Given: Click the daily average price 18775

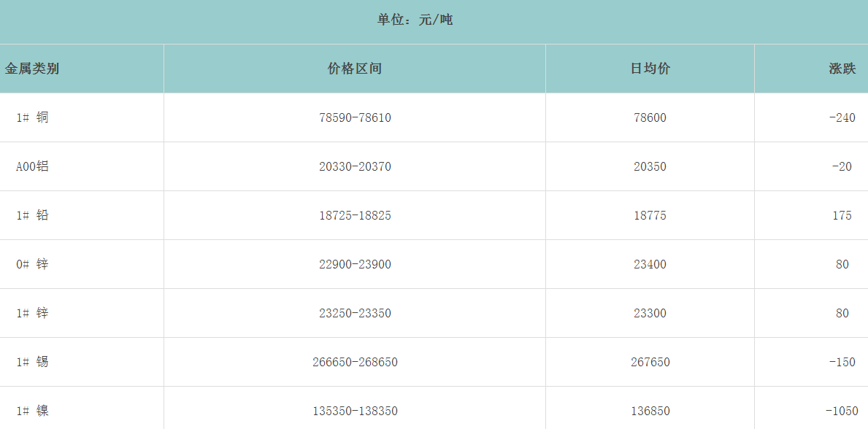Looking at the screenshot, I should [650, 215].
